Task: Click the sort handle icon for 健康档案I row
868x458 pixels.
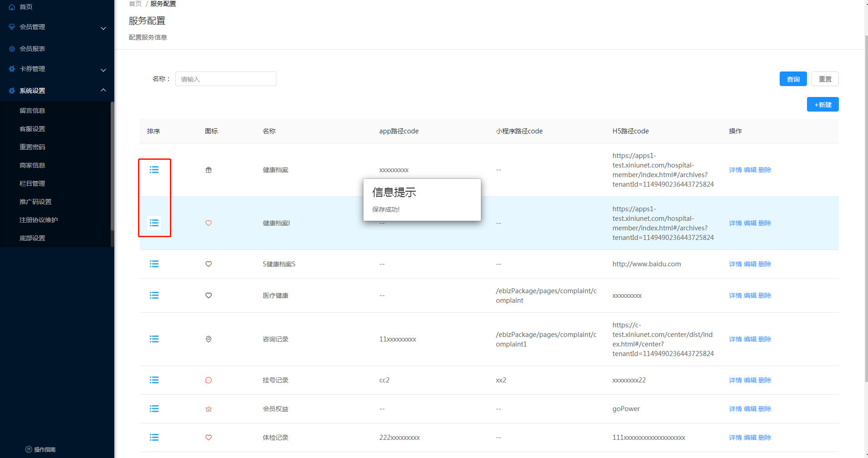Action: click(154, 223)
